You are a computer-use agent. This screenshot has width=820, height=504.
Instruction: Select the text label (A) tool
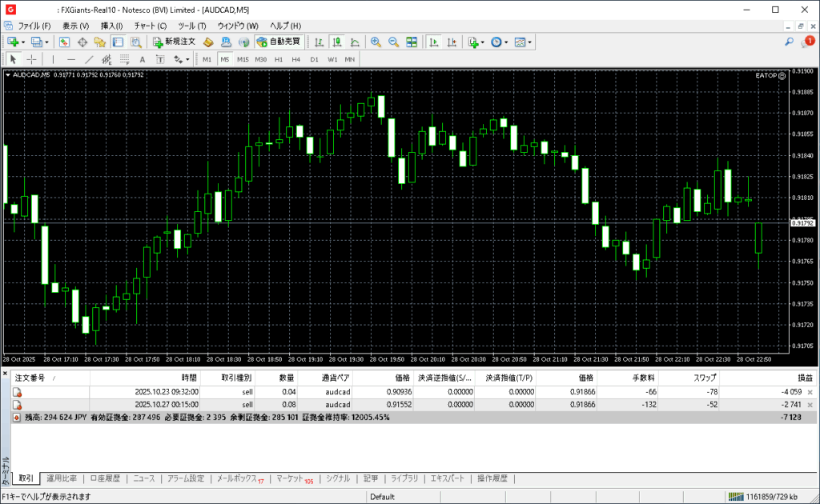pyautogui.click(x=143, y=59)
